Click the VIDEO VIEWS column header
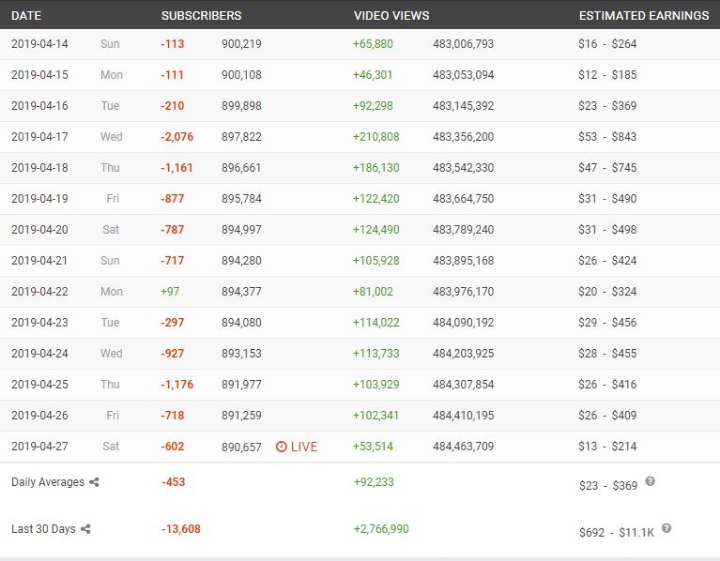720x561 pixels. click(x=391, y=16)
